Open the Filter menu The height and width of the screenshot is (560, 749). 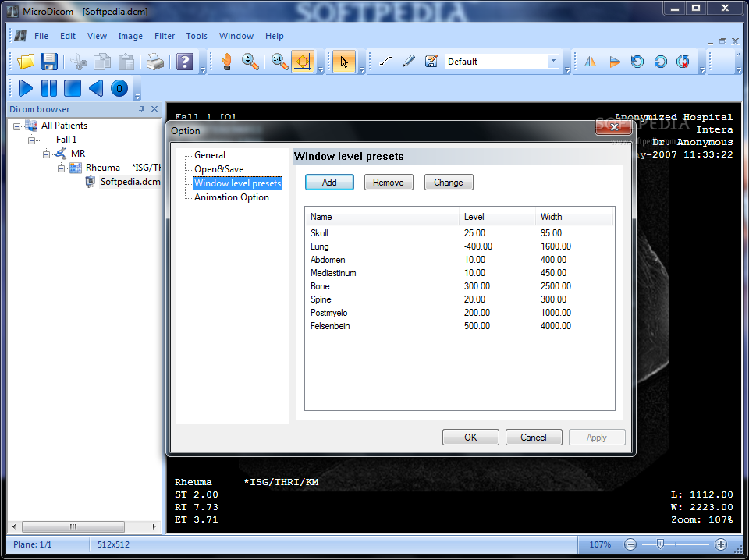165,36
